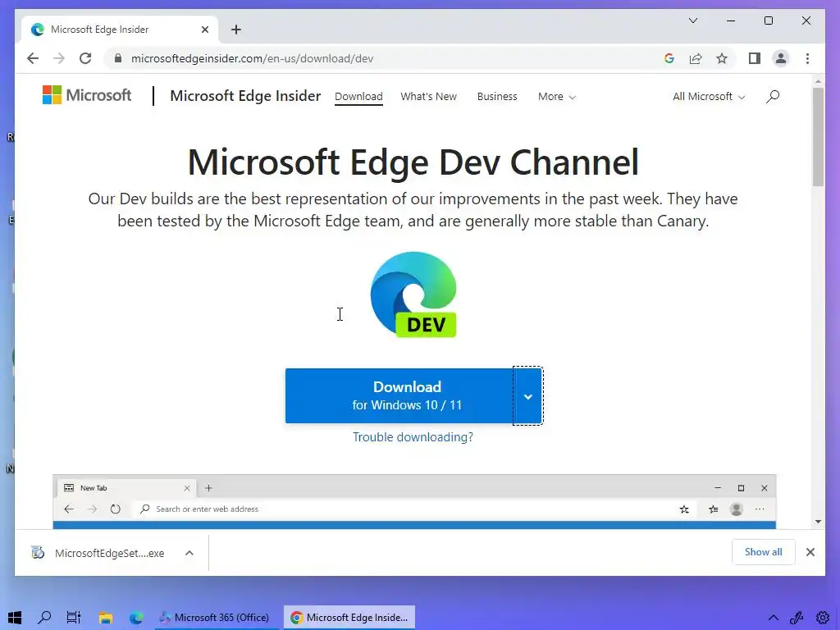Expand the downloaded file options chevron
This screenshot has width=840, height=630.
[x=189, y=553]
